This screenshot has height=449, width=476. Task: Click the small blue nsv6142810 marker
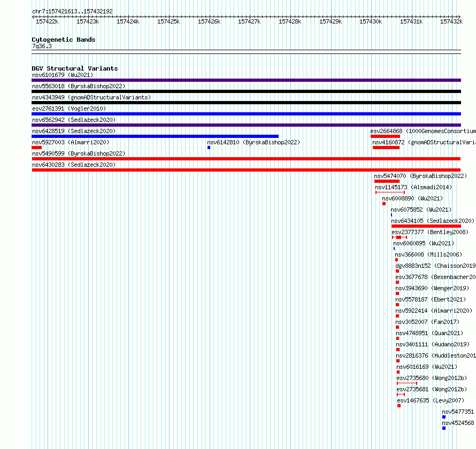209,148
